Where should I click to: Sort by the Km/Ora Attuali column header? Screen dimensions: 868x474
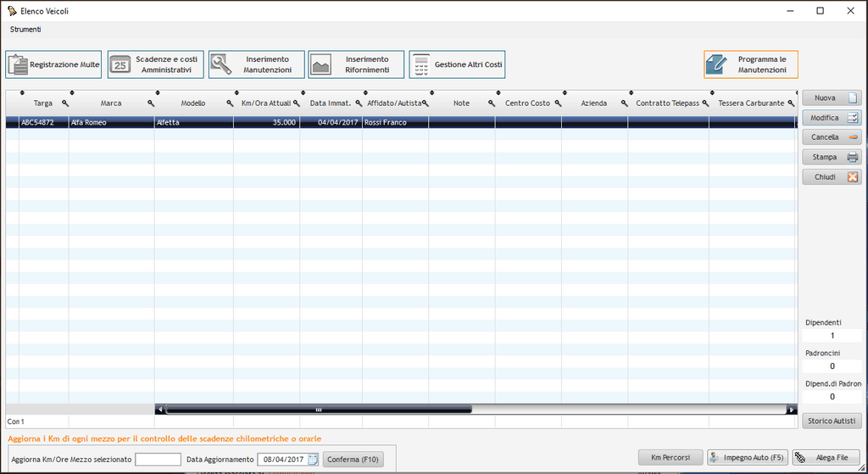click(x=266, y=103)
